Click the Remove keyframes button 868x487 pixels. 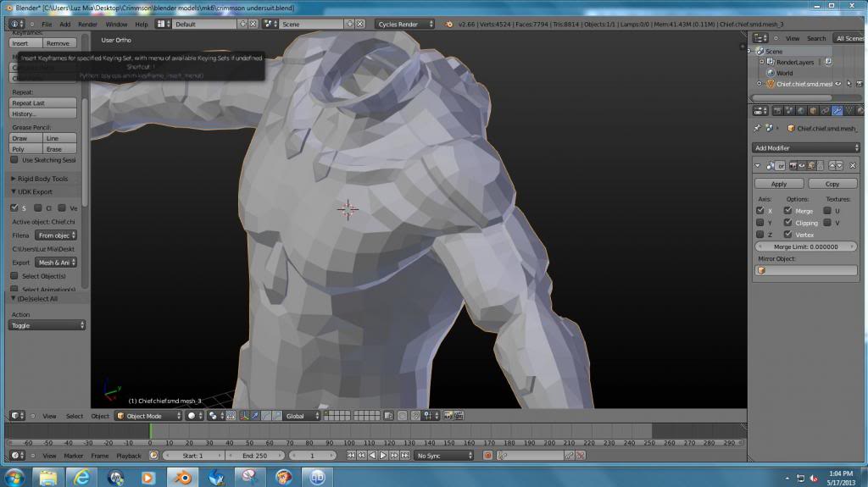[x=60, y=43]
